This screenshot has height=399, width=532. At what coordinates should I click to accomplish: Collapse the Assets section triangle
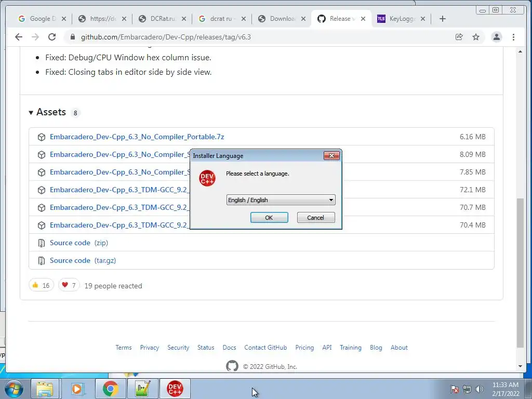31,112
